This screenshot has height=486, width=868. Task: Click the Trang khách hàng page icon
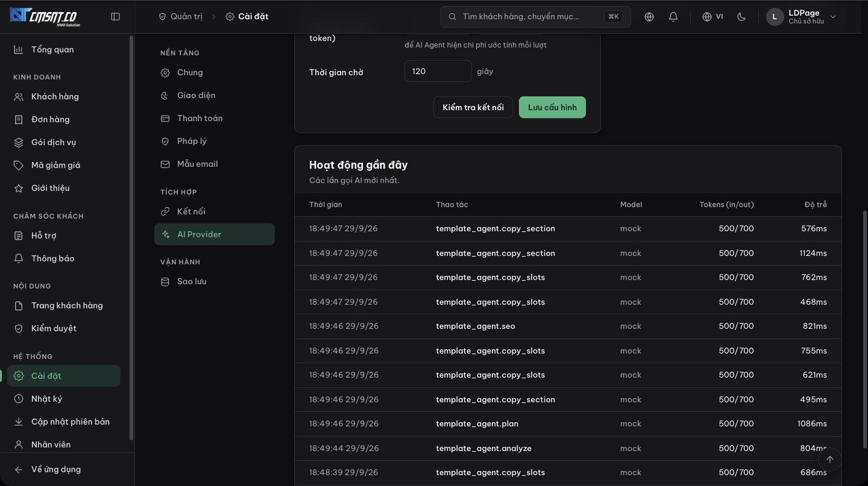point(19,305)
